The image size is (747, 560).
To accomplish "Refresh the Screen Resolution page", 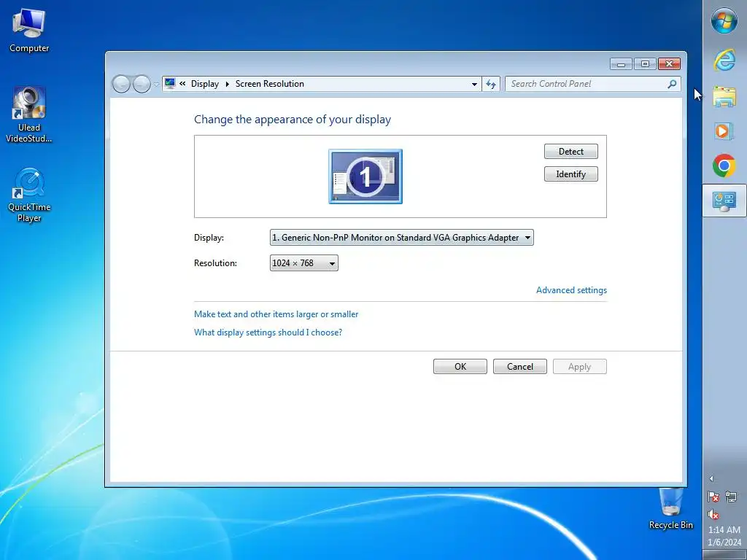I will [x=491, y=85].
